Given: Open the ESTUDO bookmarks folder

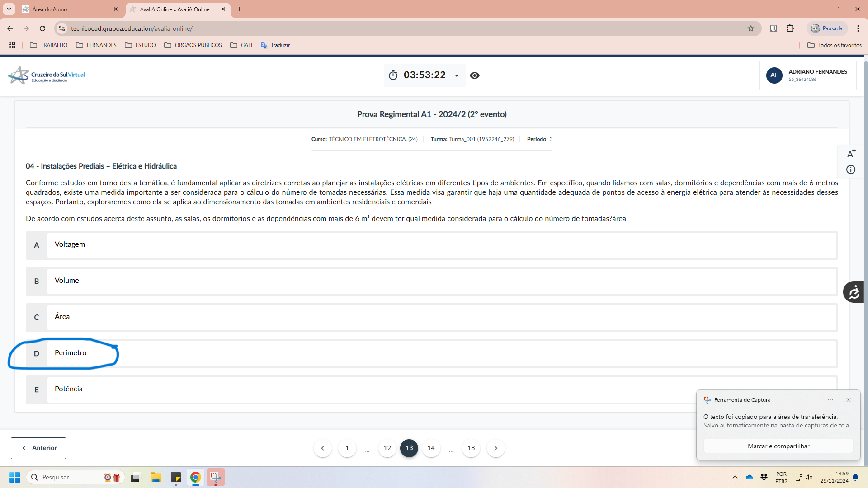Looking at the screenshot, I should [x=141, y=45].
